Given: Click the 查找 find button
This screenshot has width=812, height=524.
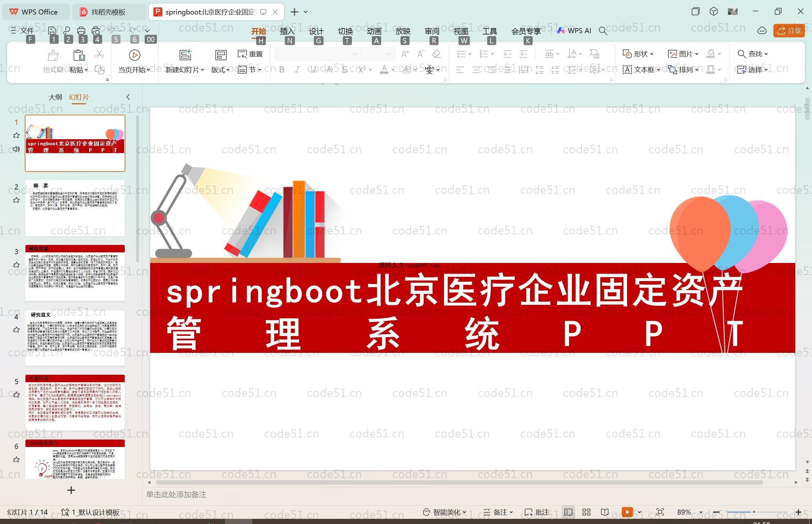Looking at the screenshot, I should (752, 54).
